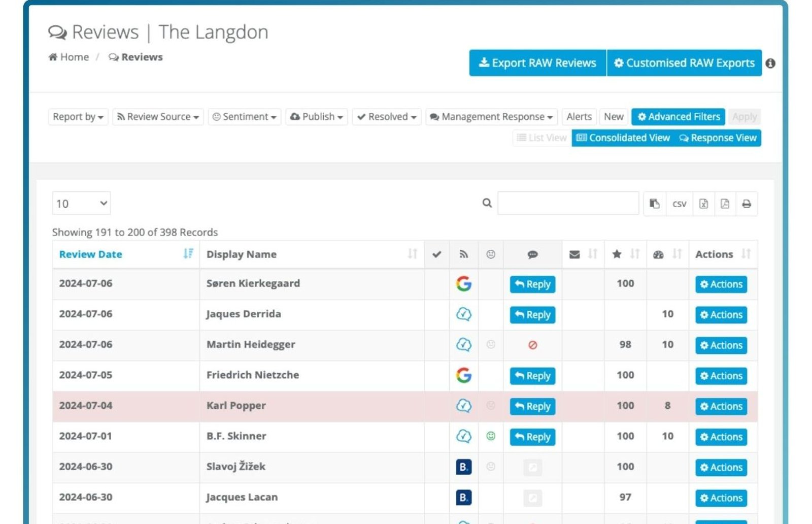Click disabled response icon for Slavoj Žižek
This screenshot has height=524, width=812.
point(532,467)
